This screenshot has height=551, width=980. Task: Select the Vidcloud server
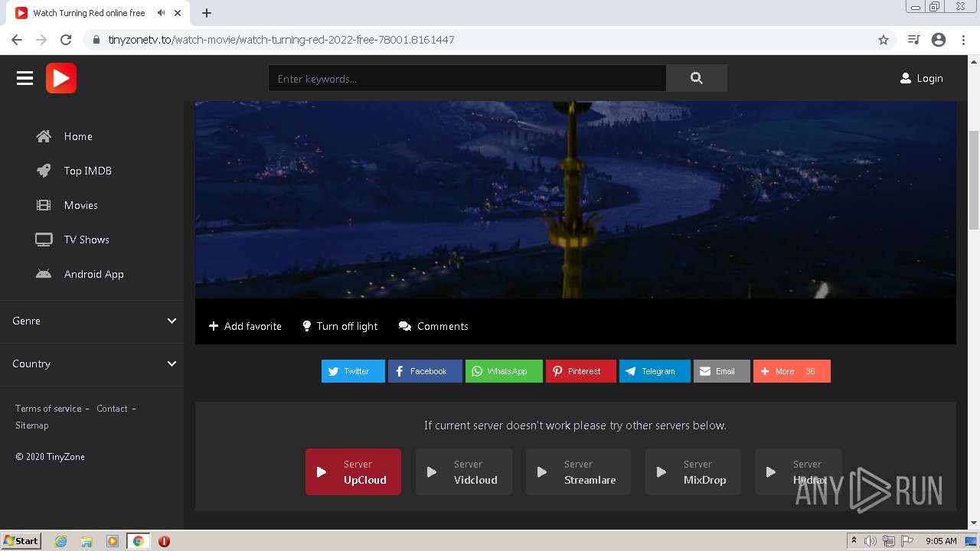[x=463, y=472]
